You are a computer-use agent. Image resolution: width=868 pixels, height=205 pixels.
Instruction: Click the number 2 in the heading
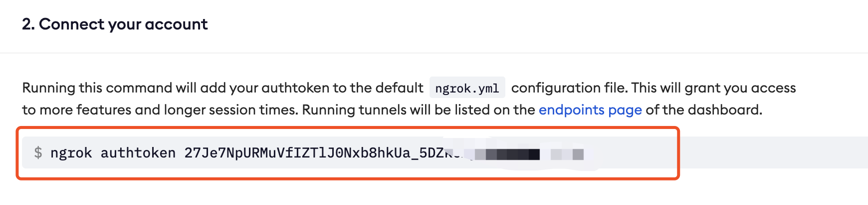click(x=27, y=24)
